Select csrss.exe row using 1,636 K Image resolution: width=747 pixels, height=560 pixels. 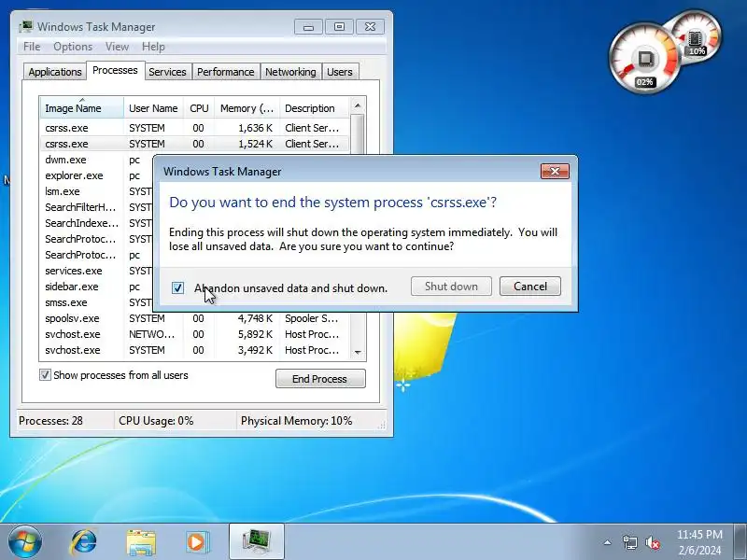pyautogui.click(x=194, y=128)
